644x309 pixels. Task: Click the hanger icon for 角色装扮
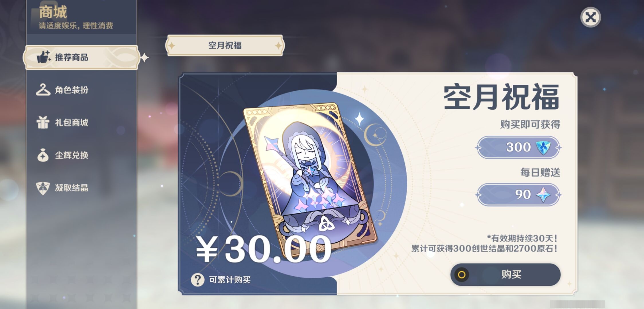43,90
